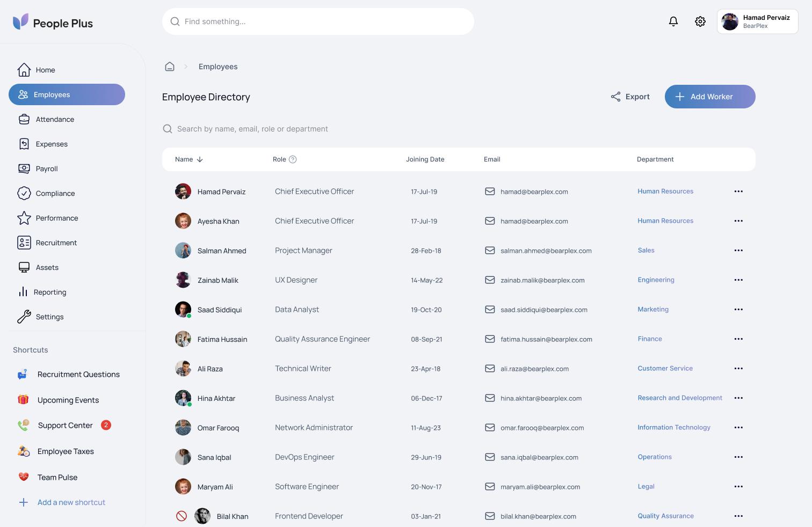Click the Support Center notification badge
The width and height of the screenshot is (812, 527).
coord(106,425)
